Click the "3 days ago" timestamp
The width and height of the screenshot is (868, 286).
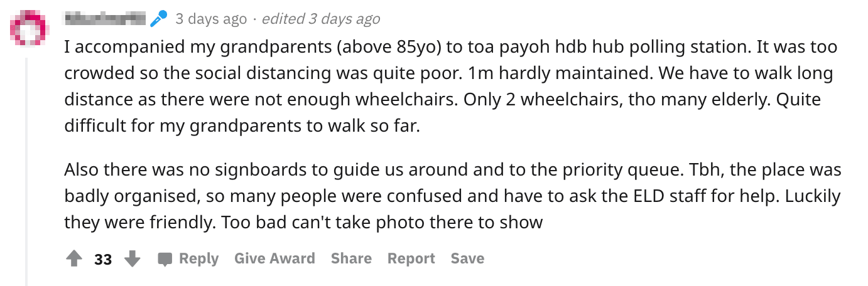coord(211,19)
